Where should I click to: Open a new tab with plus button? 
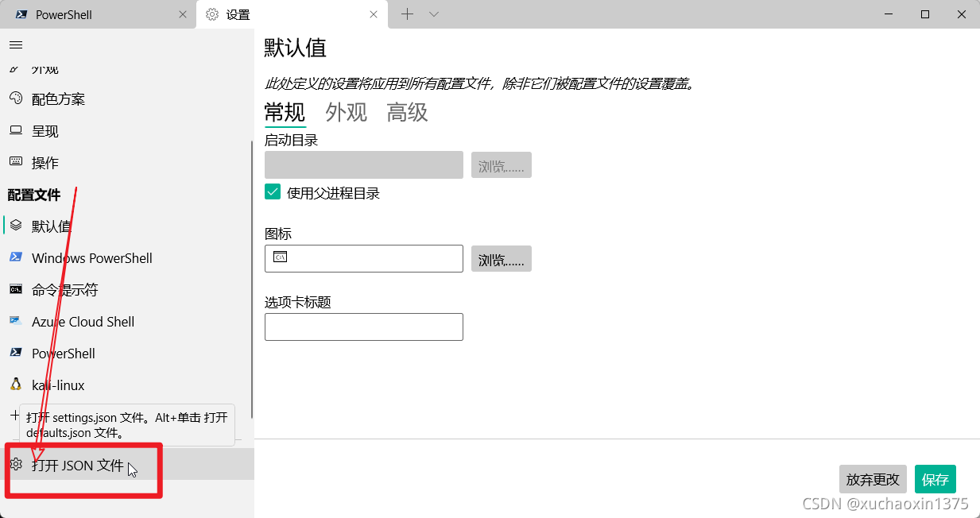407,14
